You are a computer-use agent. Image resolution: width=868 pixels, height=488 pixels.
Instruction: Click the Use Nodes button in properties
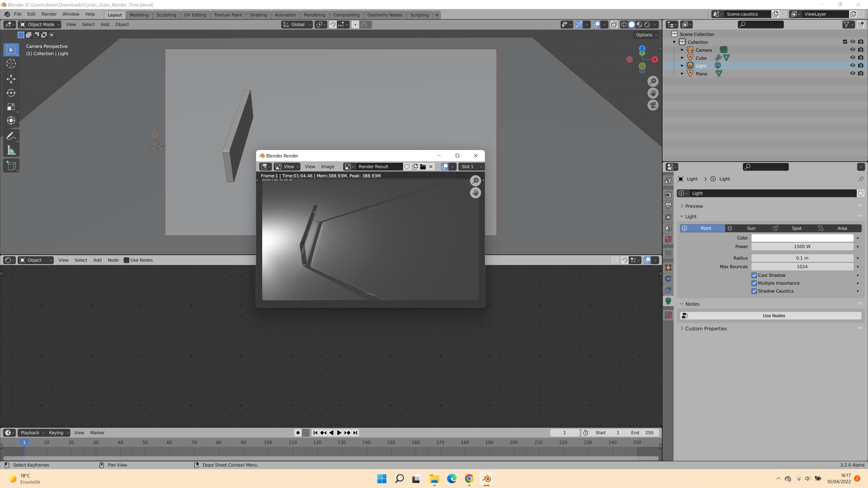[x=770, y=316]
